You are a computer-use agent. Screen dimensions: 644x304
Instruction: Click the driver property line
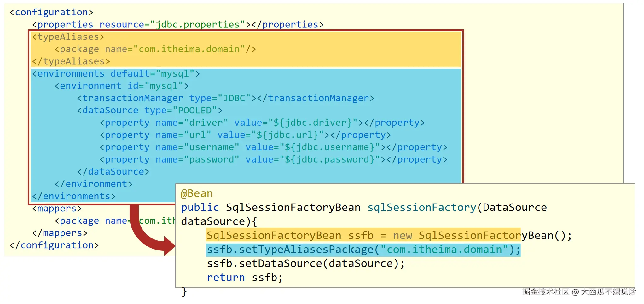pos(262,123)
